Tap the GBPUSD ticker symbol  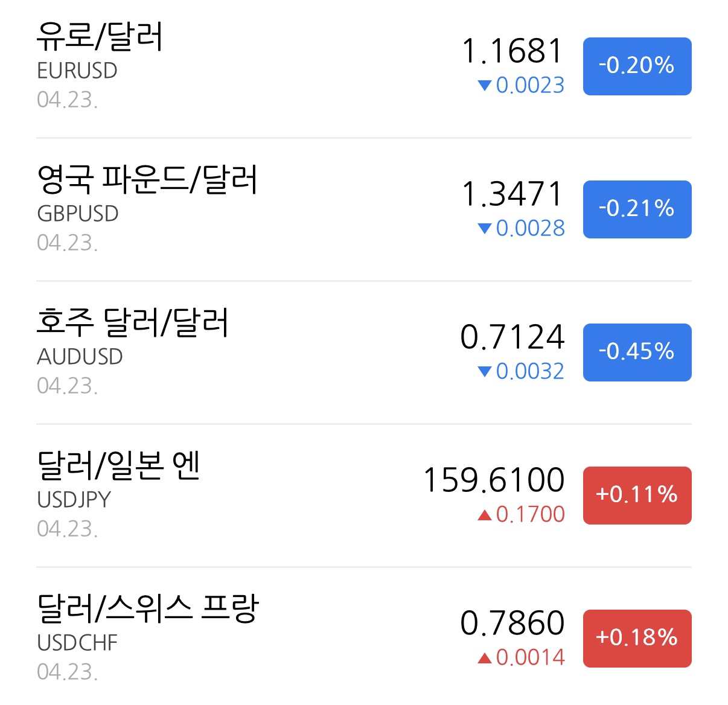pyautogui.click(x=78, y=214)
